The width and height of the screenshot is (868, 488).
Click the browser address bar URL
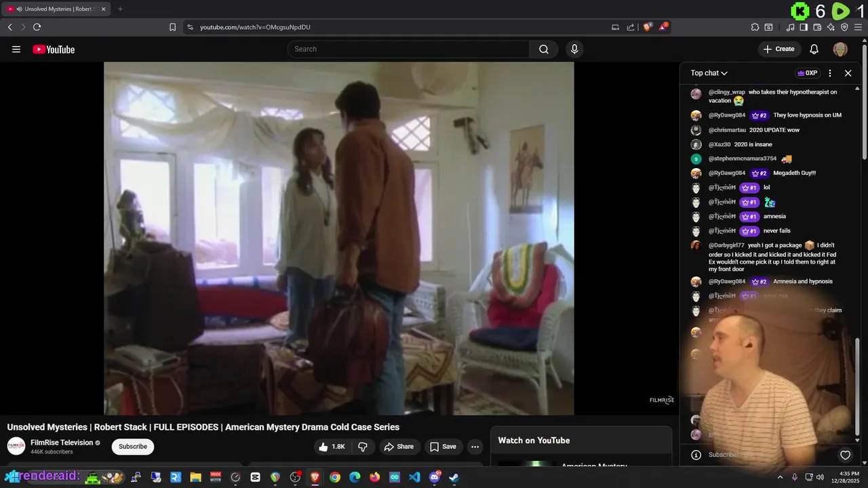[255, 27]
